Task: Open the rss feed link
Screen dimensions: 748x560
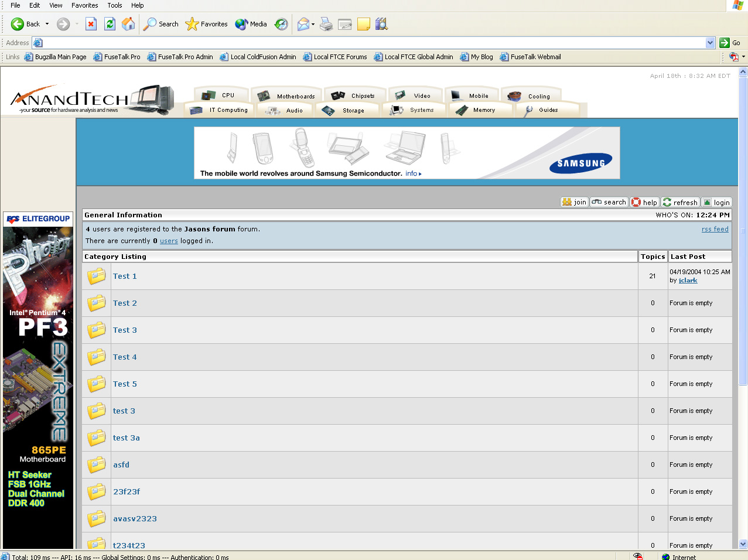Action: (715, 229)
